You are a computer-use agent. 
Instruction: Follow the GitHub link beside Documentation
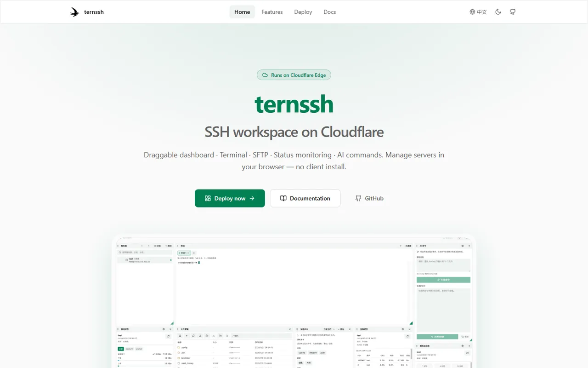[x=369, y=198]
